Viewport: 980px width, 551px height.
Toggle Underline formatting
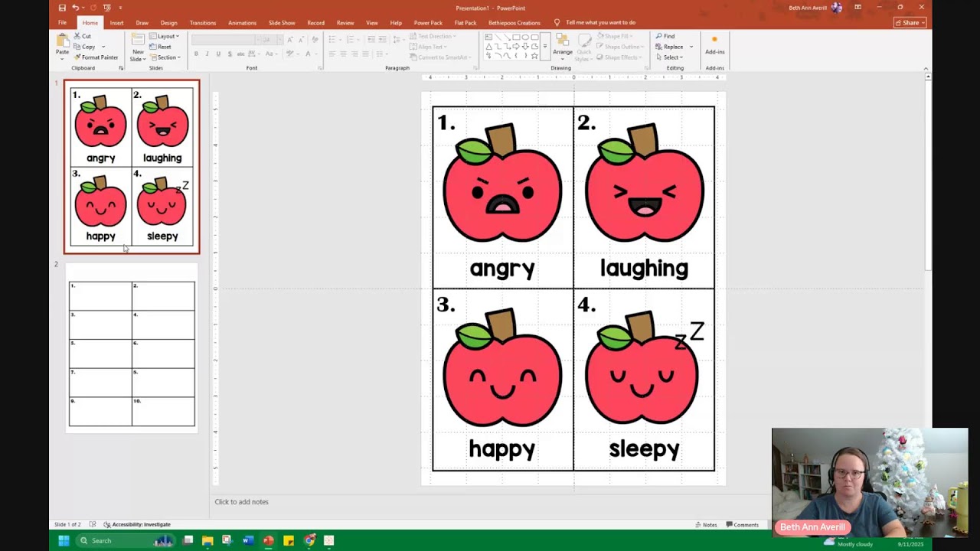[218, 54]
